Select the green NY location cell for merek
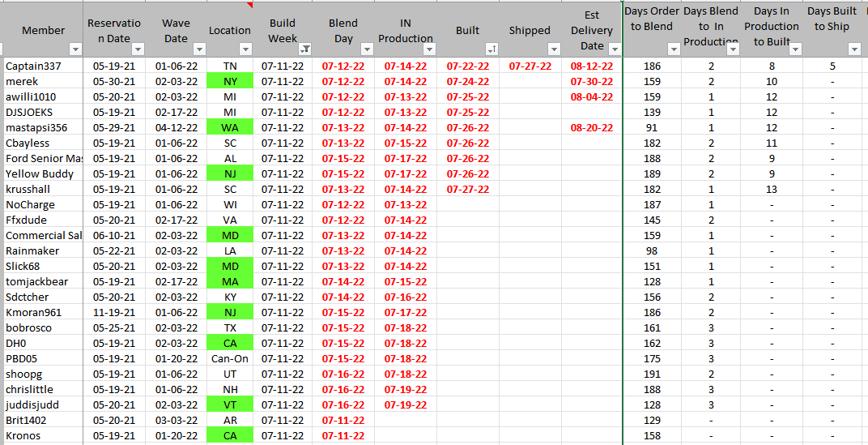Viewport: 868px width, 445px height. [x=230, y=82]
